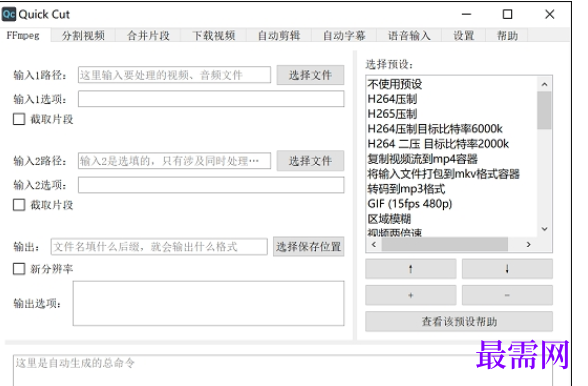
Task: Go to the 下载视频 tab
Action: click(x=214, y=36)
